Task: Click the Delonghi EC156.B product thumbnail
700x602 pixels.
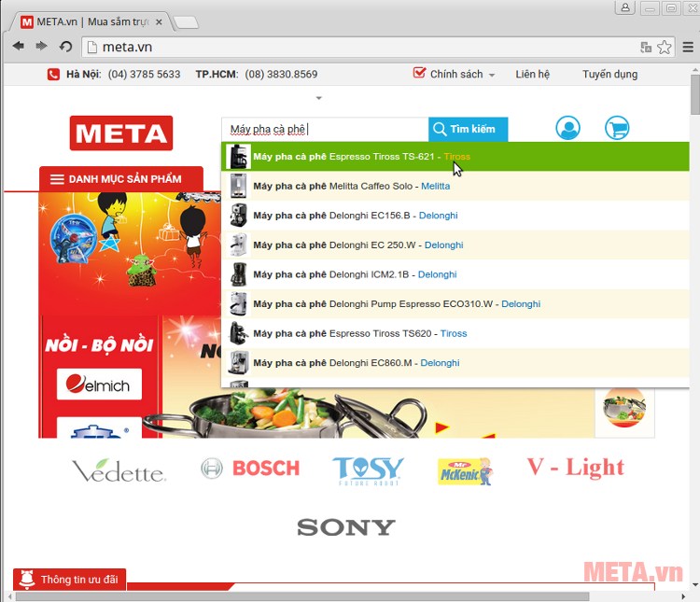Action: (x=238, y=216)
